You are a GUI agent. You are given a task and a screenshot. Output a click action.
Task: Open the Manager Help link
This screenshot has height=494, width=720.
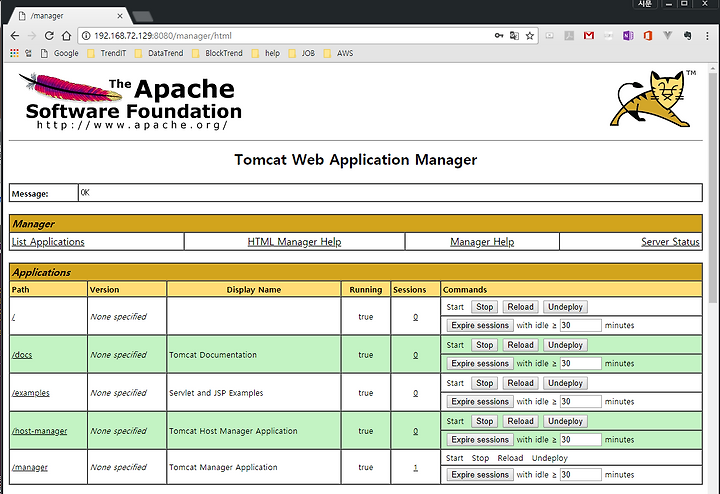point(482,242)
